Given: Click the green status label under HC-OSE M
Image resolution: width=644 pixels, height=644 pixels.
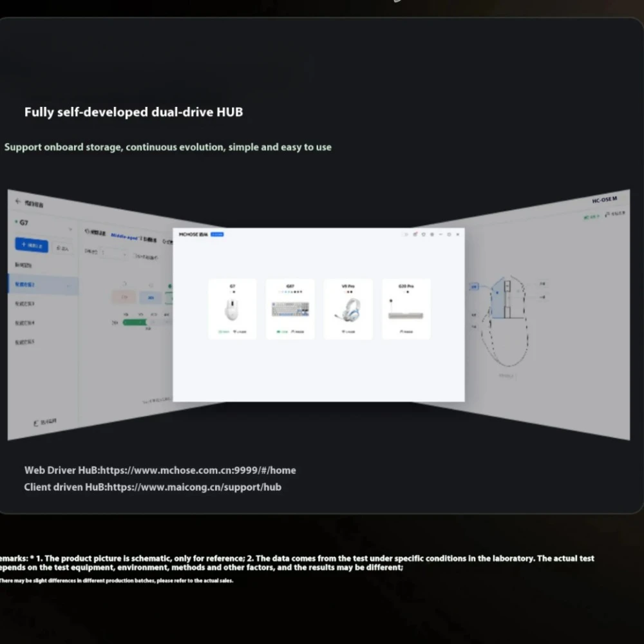Looking at the screenshot, I should [x=591, y=217].
